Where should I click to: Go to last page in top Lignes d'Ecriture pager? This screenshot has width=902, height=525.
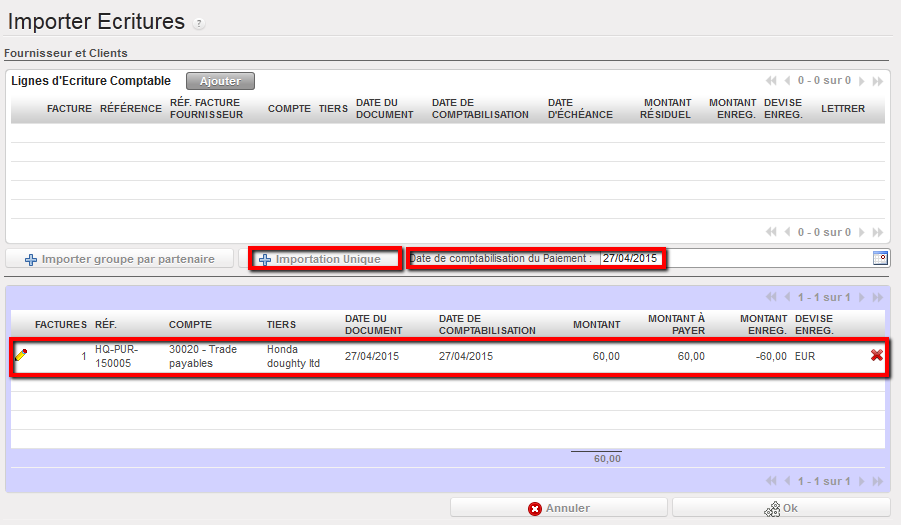pyautogui.click(x=878, y=81)
